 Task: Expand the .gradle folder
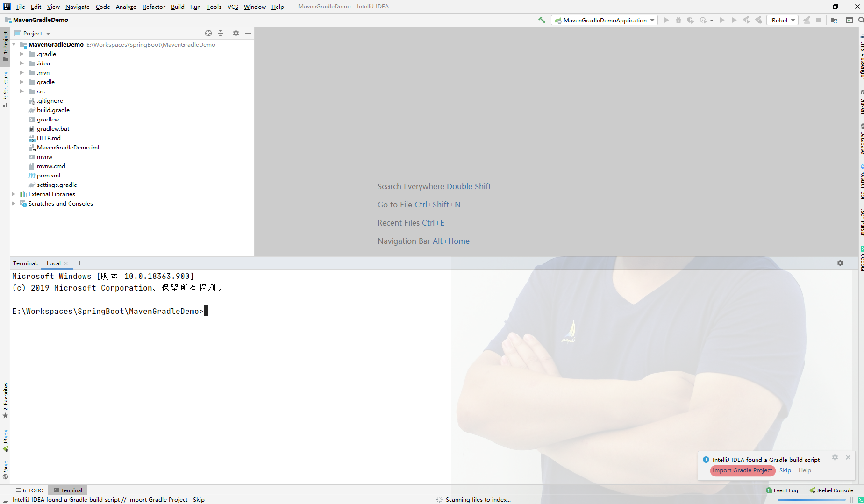pos(21,54)
